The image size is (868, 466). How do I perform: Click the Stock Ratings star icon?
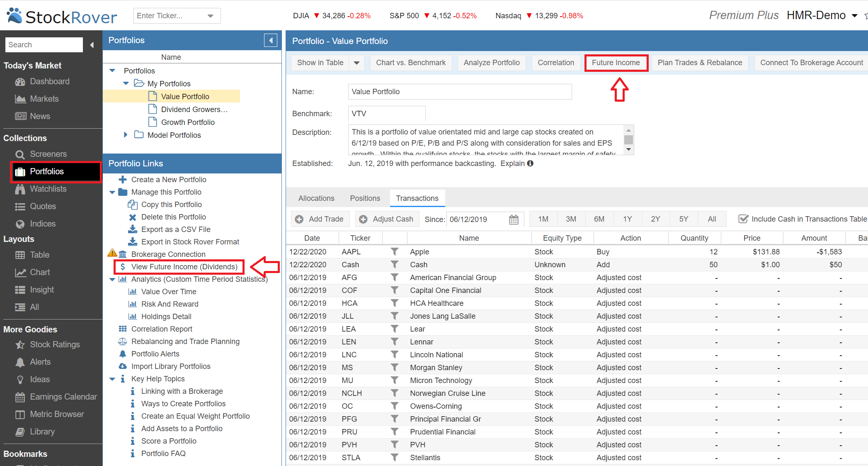[20, 345]
